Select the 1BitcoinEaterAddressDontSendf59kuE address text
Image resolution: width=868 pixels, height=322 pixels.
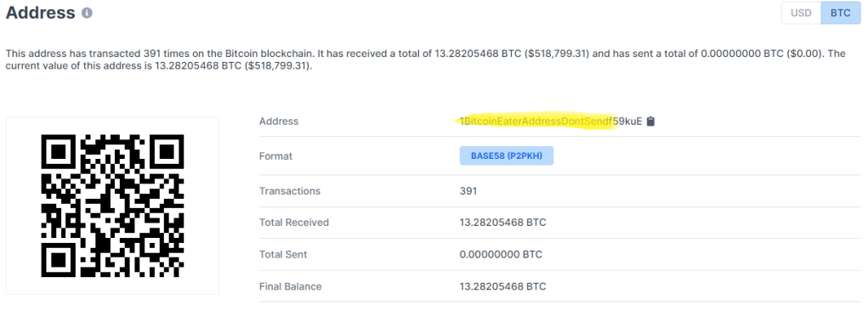click(x=551, y=121)
